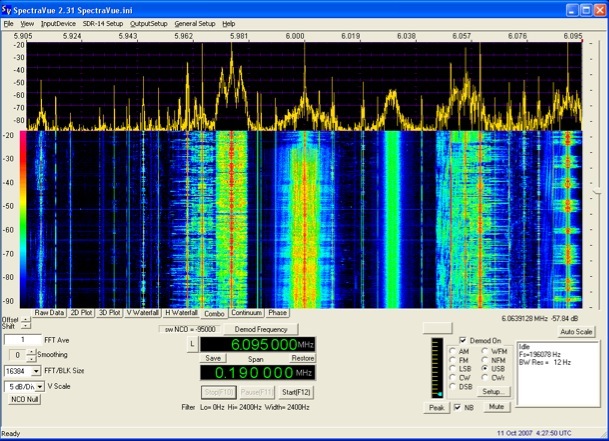The width and height of the screenshot is (609, 441).
Task: Click the Stop(F10) button
Action: (x=219, y=392)
